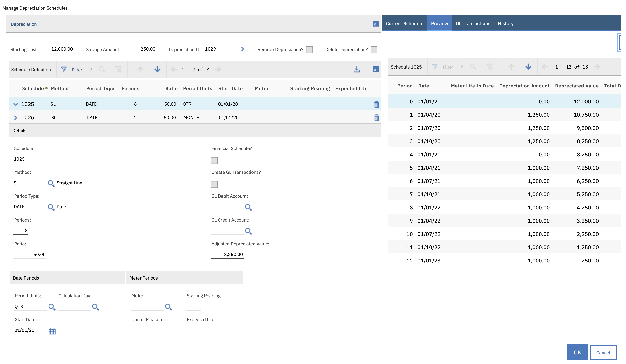The width and height of the screenshot is (626, 364).
Task: Open the History tab
Action: point(505,23)
